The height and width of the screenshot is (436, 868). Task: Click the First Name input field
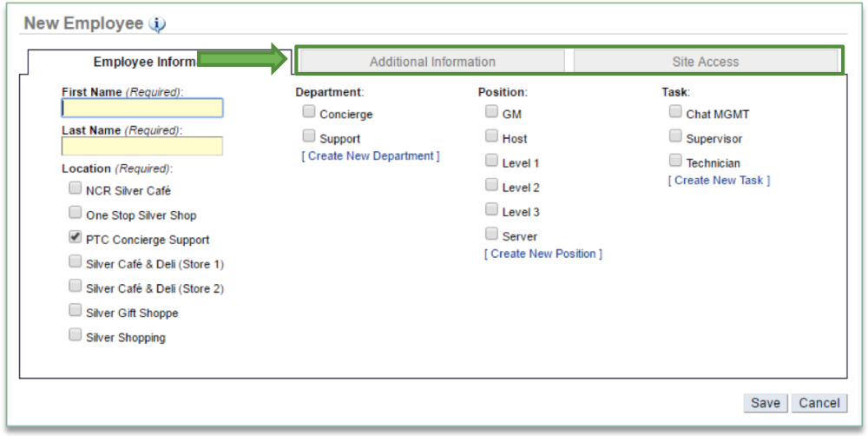[x=142, y=108]
